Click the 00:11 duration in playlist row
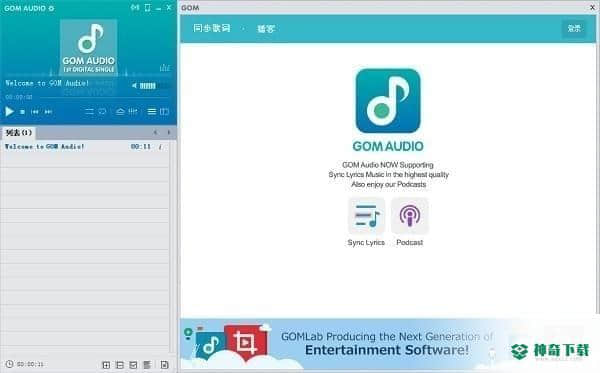The image size is (600, 373). click(x=141, y=147)
